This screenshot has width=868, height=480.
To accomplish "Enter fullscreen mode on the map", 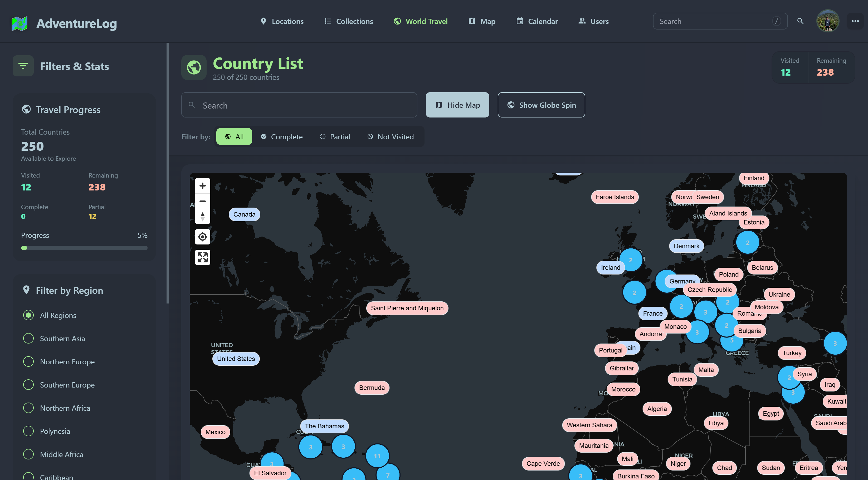I will [x=202, y=257].
